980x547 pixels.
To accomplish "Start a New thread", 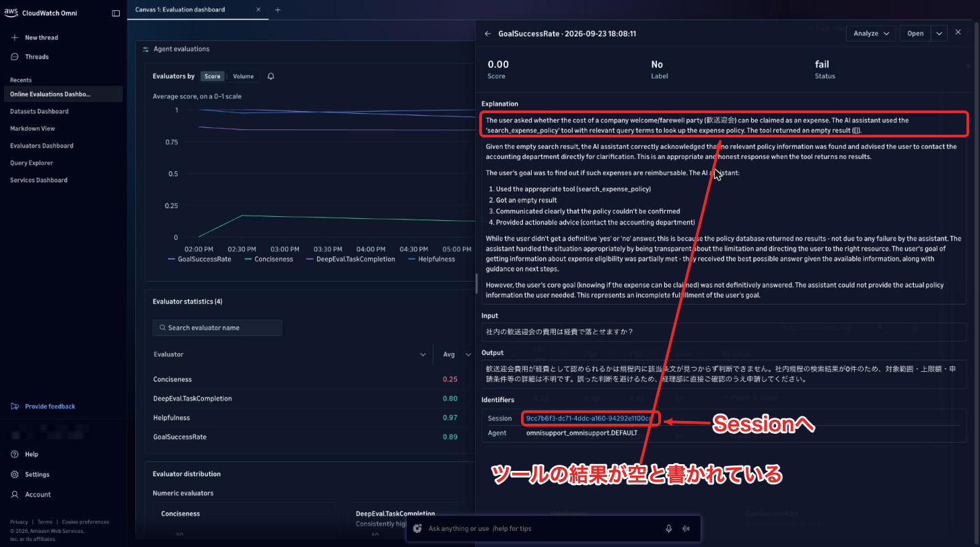I will tap(41, 38).
